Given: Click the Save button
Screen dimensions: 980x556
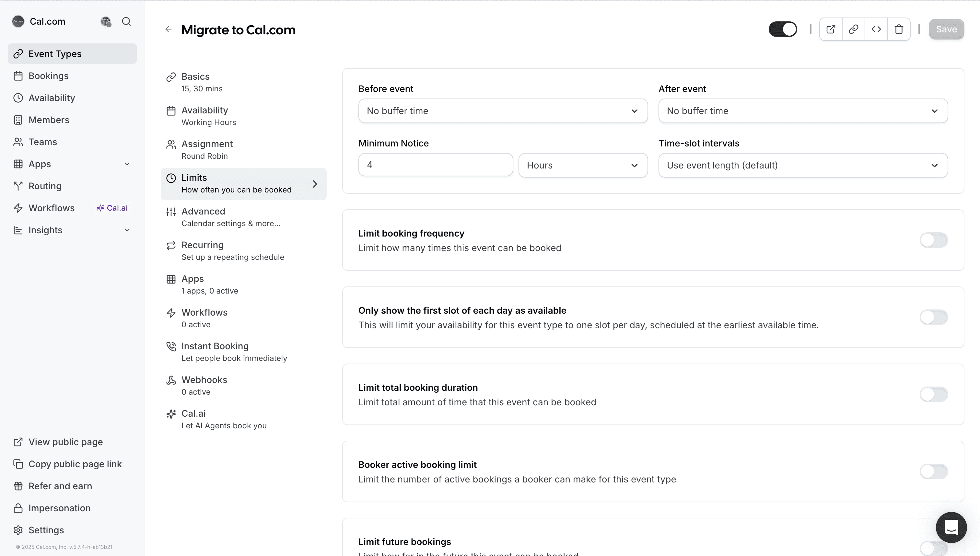Looking at the screenshot, I should point(946,29).
